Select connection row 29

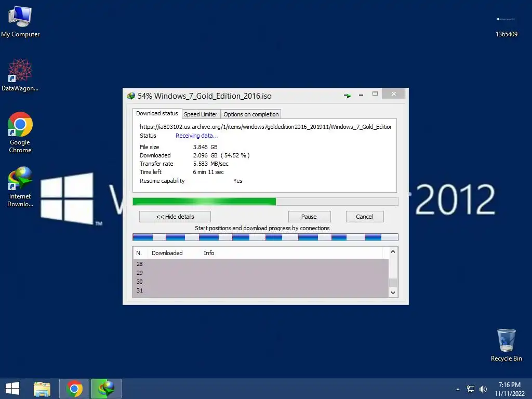point(261,273)
